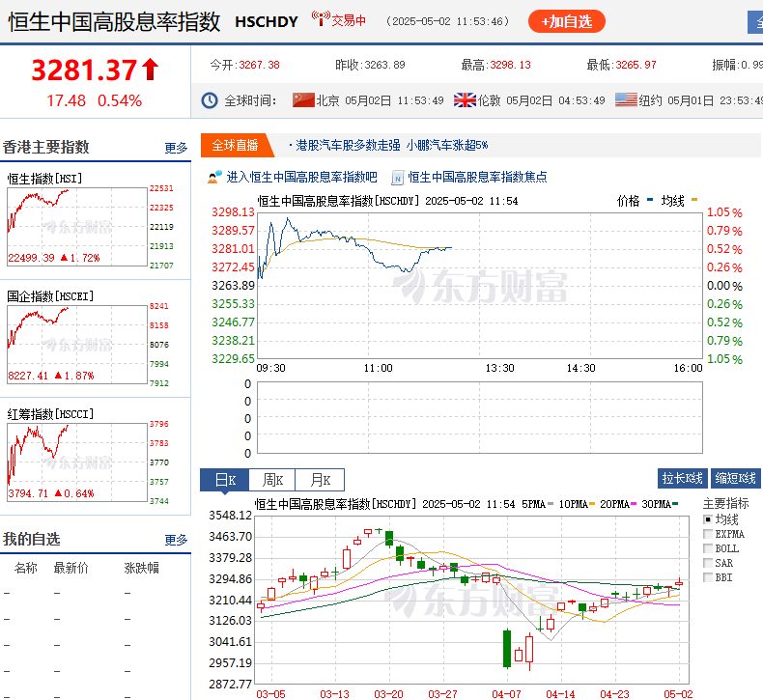Click the 红筹指数[HSCCI] title text
This screenshot has width=763, height=700.
click(x=50, y=414)
